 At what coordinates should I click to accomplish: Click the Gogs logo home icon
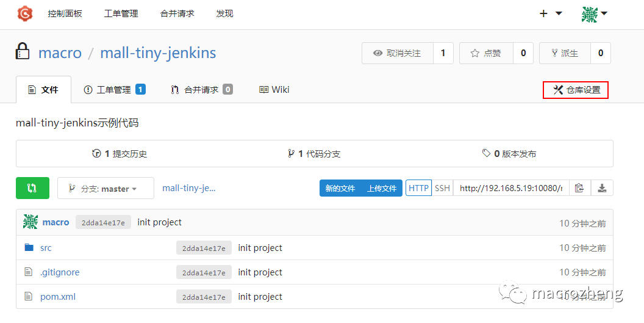[24, 13]
